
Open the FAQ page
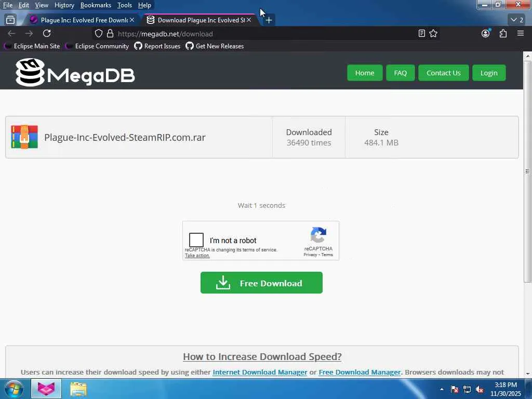[401, 73]
